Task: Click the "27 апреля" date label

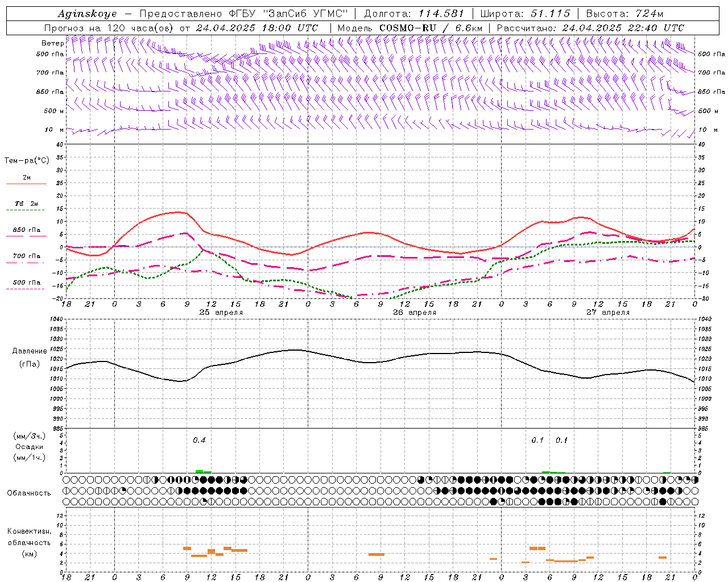Action: tap(608, 313)
